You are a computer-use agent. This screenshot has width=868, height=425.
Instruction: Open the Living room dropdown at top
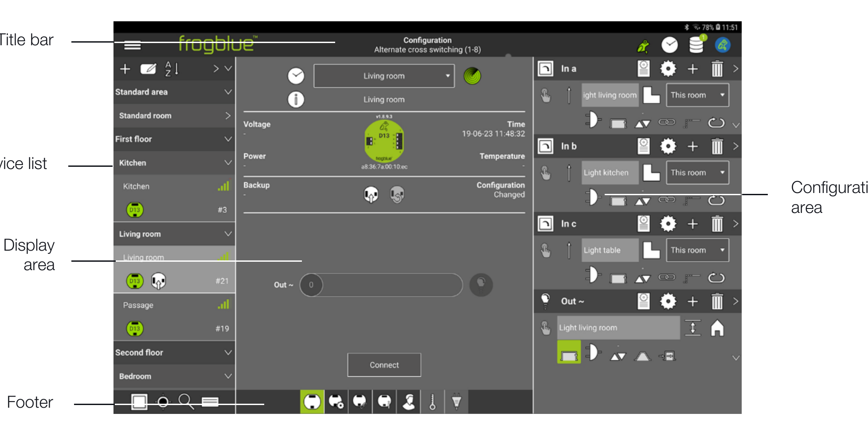point(384,76)
